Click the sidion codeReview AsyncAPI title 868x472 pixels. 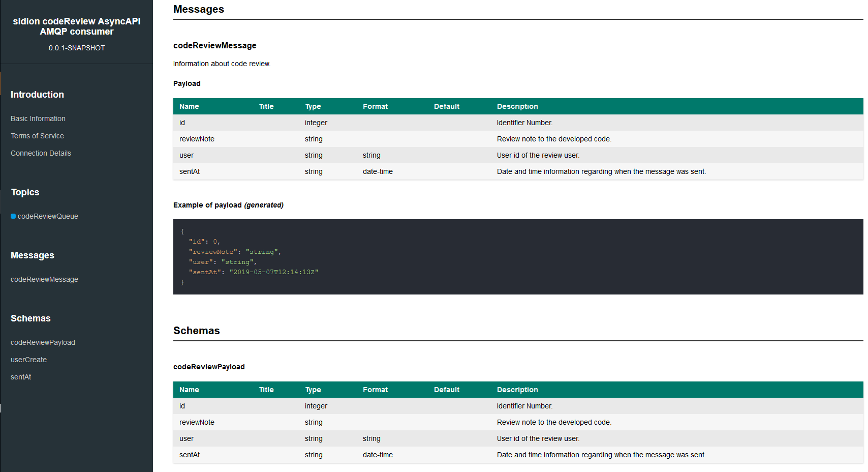(77, 26)
